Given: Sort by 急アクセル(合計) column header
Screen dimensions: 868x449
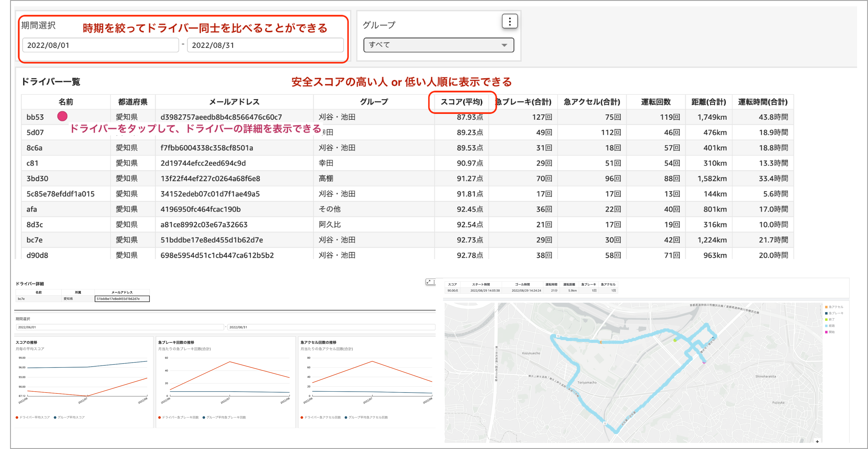Looking at the screenshot, I should click(x=592, y=102).
